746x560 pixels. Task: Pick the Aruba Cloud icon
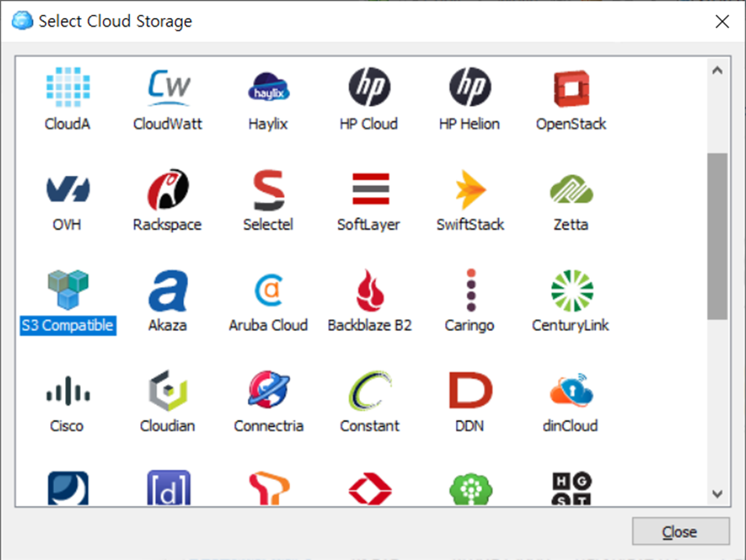[269, 289]
